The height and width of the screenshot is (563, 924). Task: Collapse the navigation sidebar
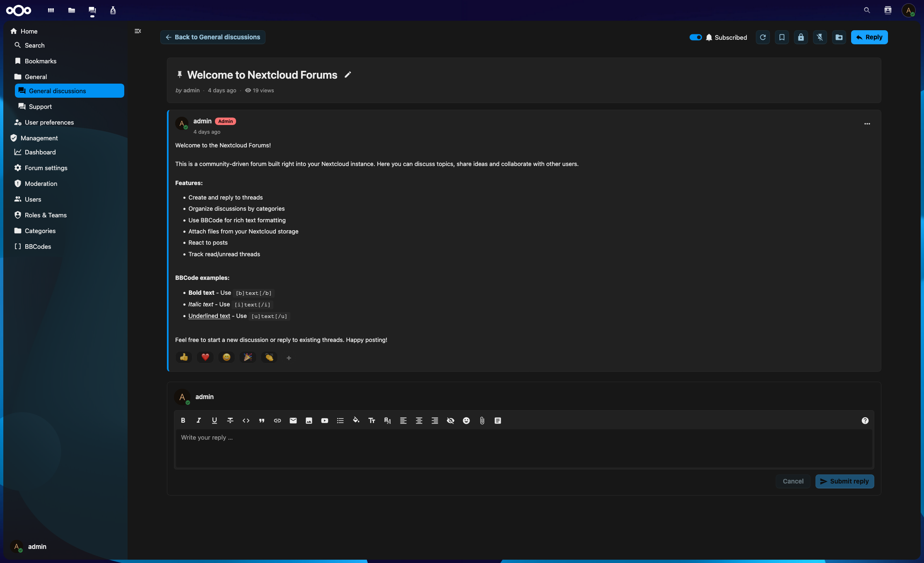(138, 31)
